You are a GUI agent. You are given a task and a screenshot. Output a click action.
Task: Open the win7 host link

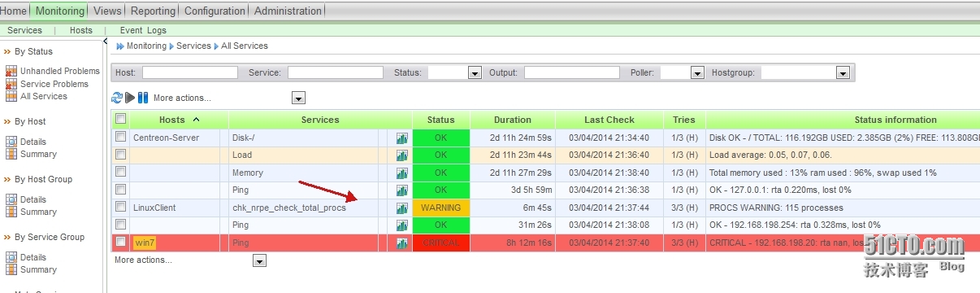point(145,243)
